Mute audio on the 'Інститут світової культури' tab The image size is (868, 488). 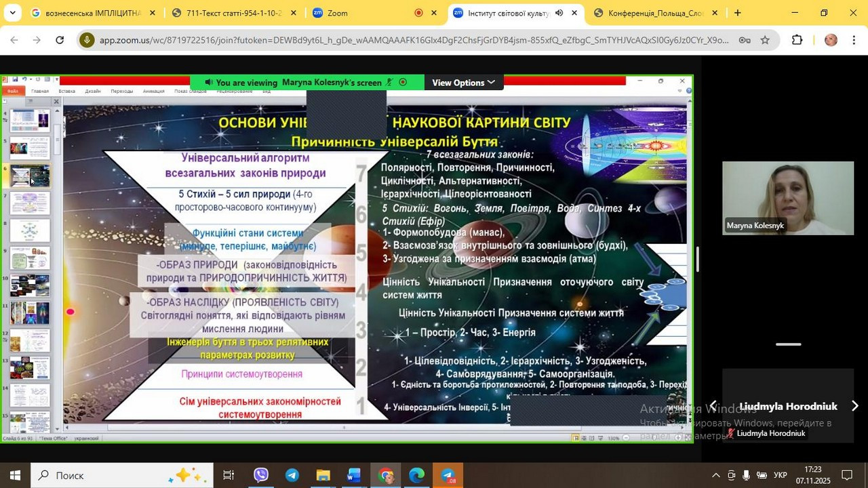click(x=559, y=13)
